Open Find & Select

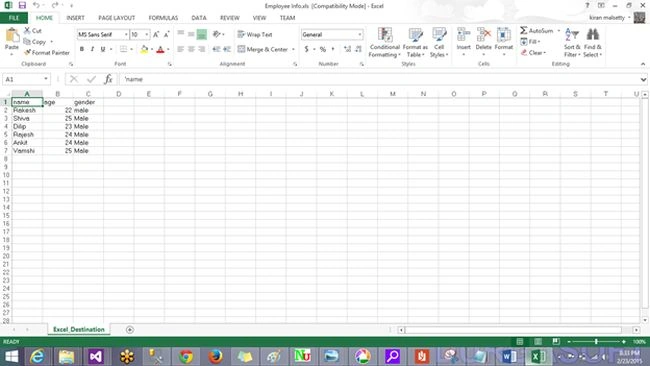click(x=592, y=43)
